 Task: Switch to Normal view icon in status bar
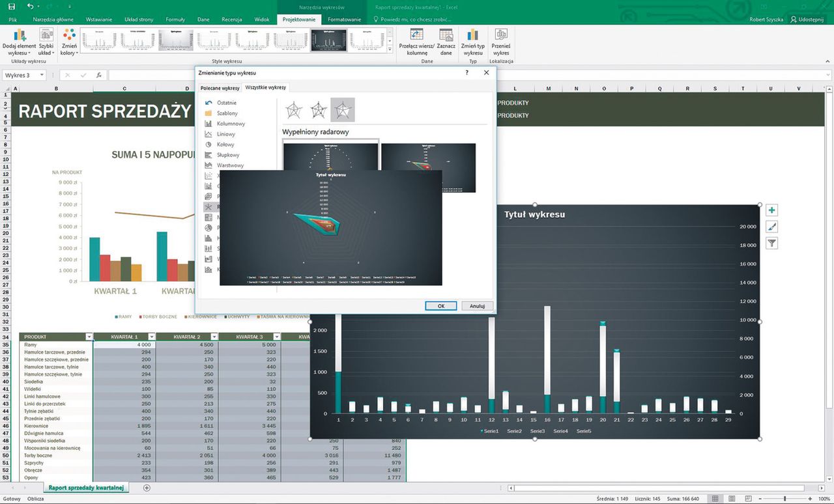tap(715, 499)
